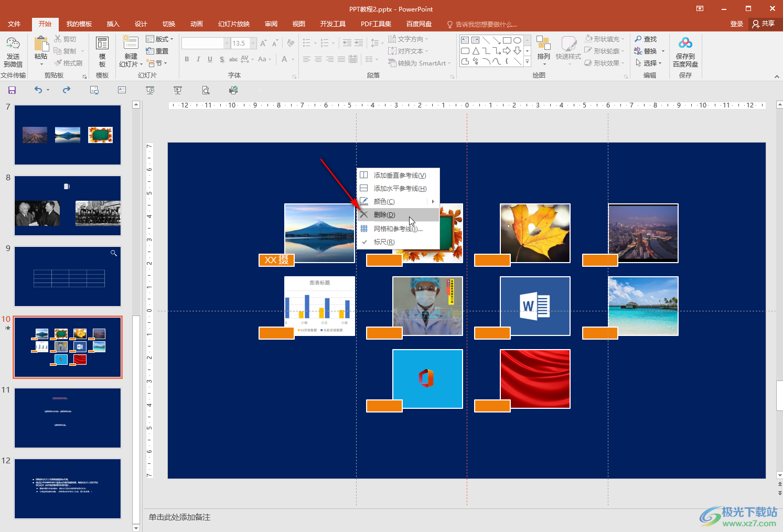Expand the shapes gallery more arrow
This screenshot has width=783, height=532.
[527, 62]
